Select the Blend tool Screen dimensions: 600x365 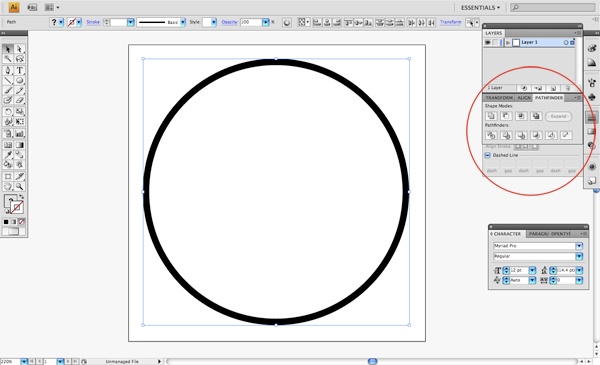20,155
